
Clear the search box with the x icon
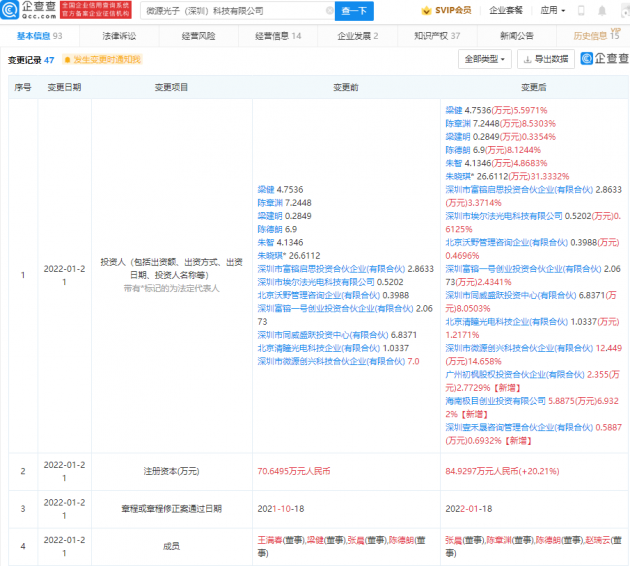coord(329,10)
